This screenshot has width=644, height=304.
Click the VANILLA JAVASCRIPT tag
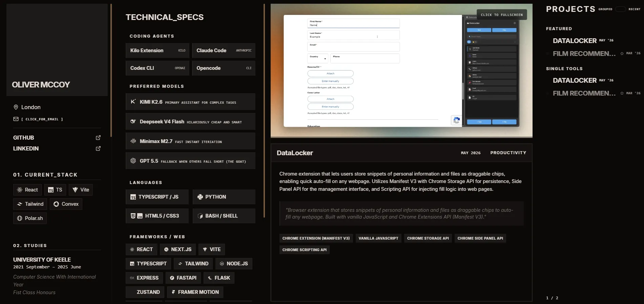(x=378, y=238)
